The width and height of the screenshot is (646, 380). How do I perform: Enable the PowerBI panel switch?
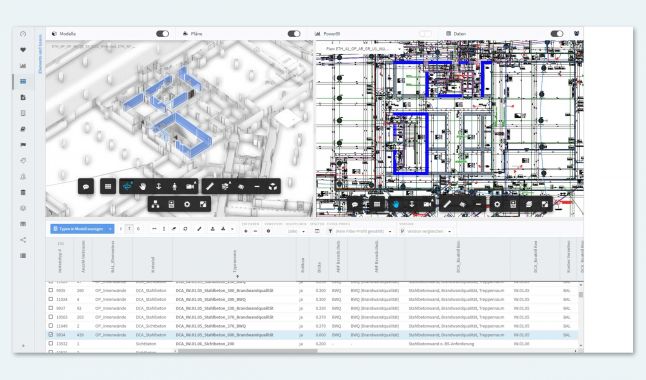coord(425,34)
